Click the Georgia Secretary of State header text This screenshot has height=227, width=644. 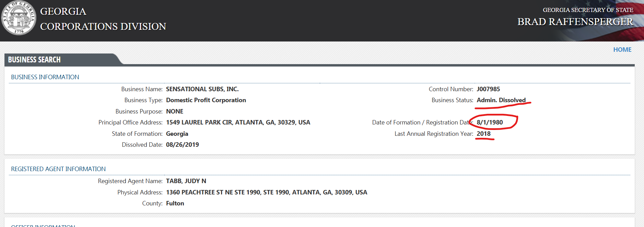pos(588,10)
